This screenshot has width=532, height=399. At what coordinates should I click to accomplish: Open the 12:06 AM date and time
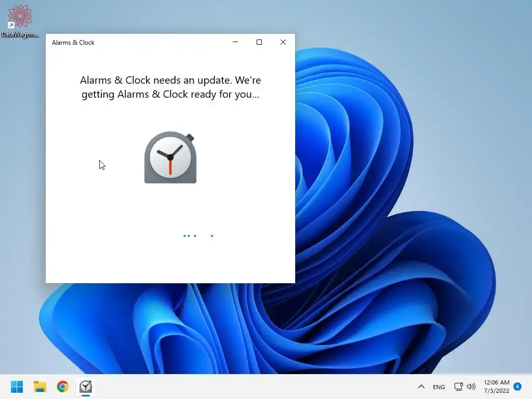click(496, 387)
